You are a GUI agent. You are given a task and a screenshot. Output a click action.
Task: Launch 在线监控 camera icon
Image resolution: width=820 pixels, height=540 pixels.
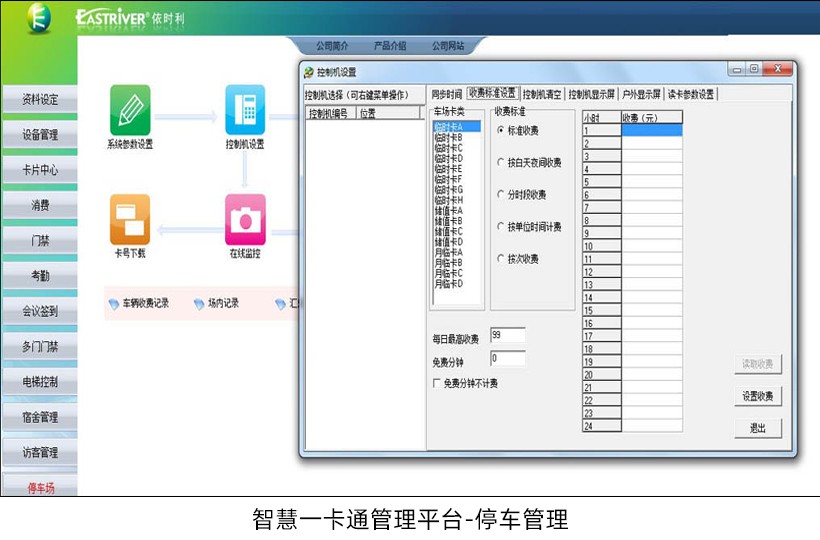point(245,219)
